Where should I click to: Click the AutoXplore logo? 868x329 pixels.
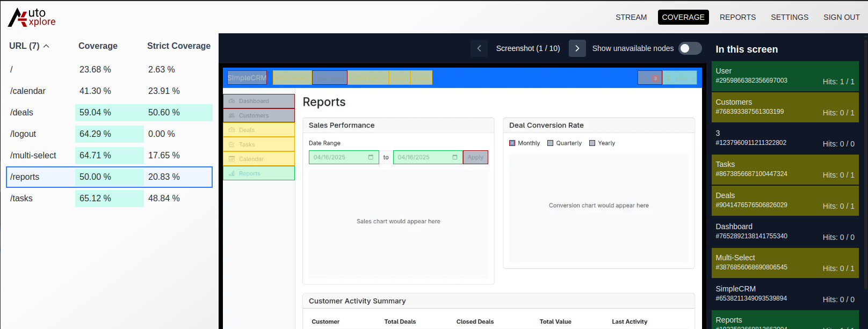[32, 17]
